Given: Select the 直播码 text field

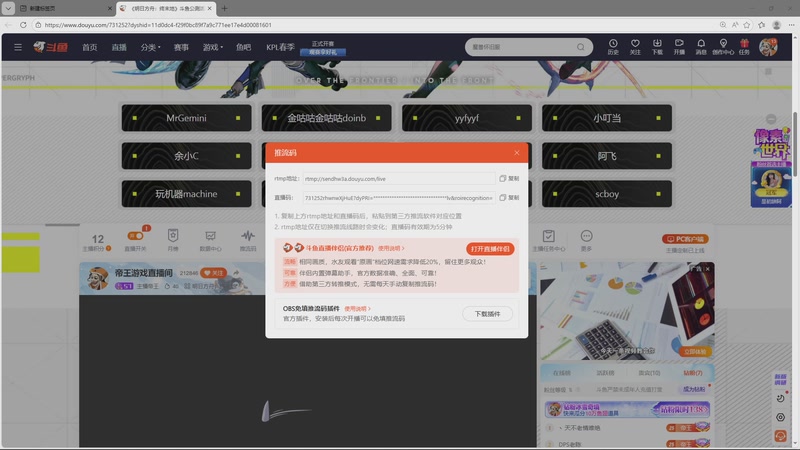Looking at the screenshot, I should point(399,197).
